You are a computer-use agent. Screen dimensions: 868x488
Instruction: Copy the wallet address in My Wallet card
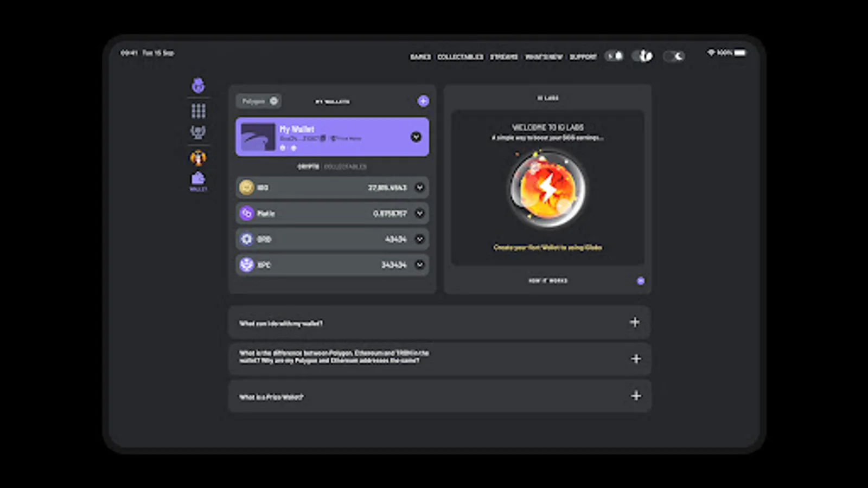[323, 138]
